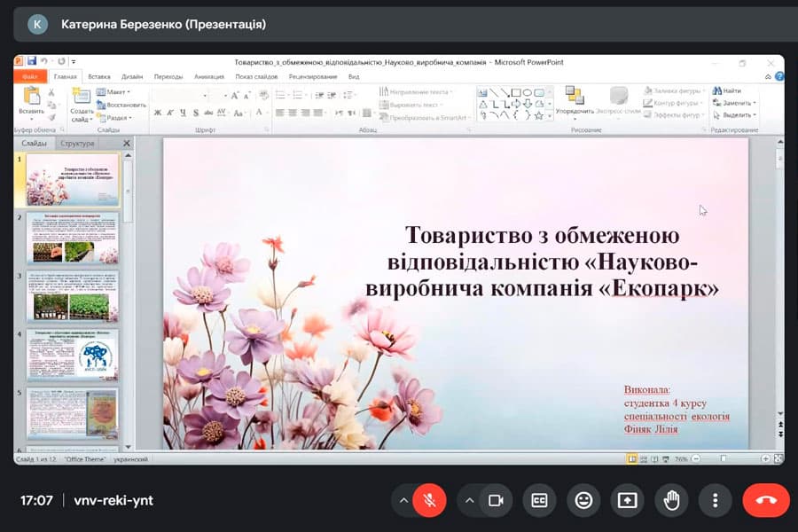The width and height of the screenshot is (798, 532).
Task: Mute the microphone in Google Meet
Action: (x=429, y=499)
